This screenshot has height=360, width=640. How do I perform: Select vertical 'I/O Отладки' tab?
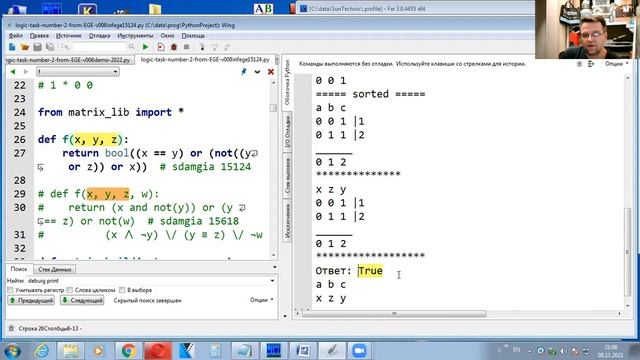[x=287, y=132]
